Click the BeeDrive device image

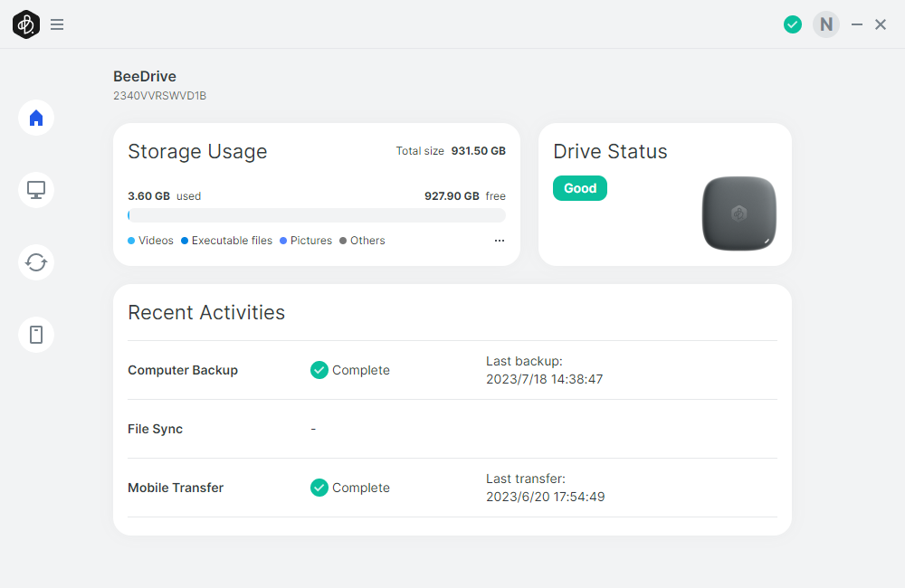point(738,213)
